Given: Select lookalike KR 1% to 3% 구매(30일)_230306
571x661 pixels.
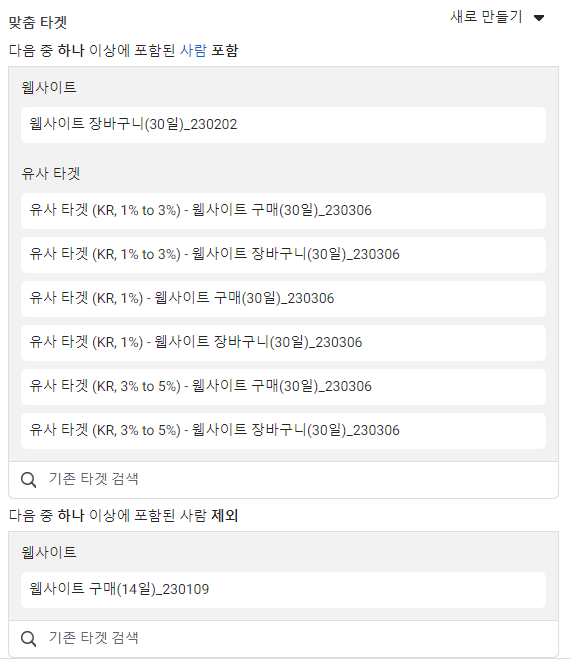Looking at the screenshot, I should [283, 211].
